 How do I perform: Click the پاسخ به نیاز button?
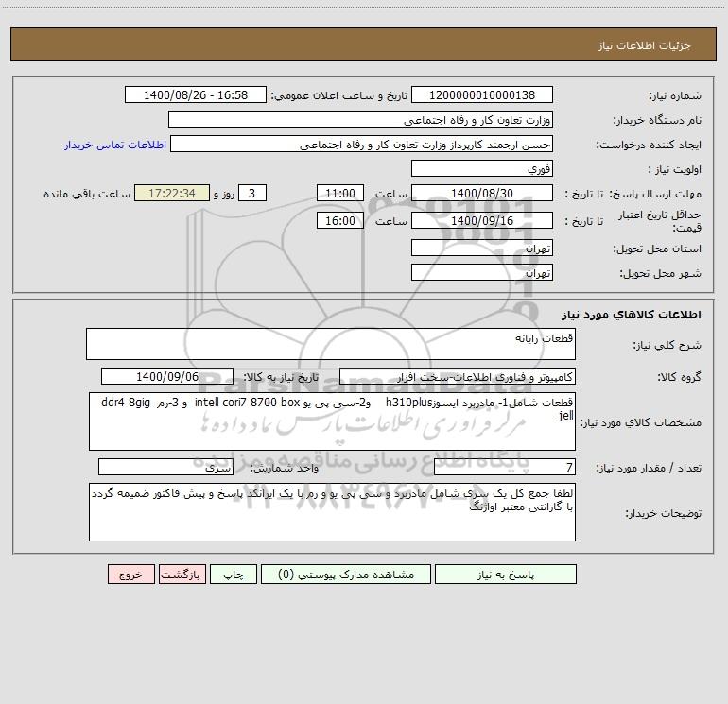(x=505, y=575)
